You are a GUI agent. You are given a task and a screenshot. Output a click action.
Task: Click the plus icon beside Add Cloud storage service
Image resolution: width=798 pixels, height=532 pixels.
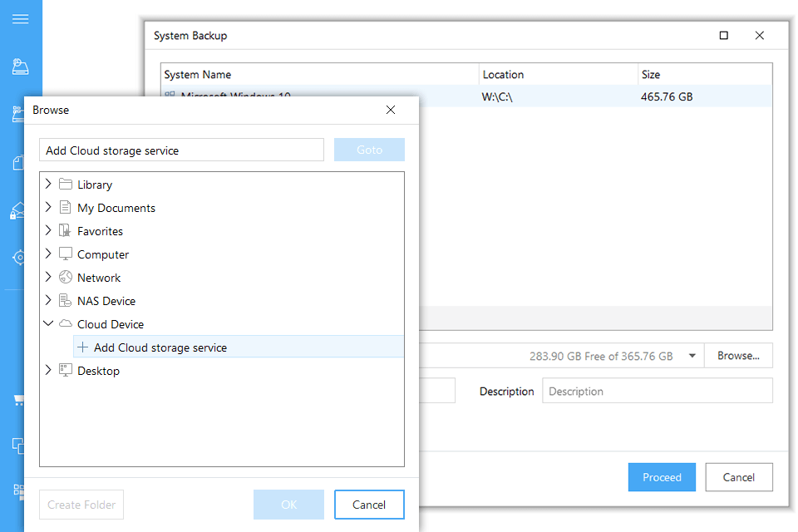click(x=81, y=347)
